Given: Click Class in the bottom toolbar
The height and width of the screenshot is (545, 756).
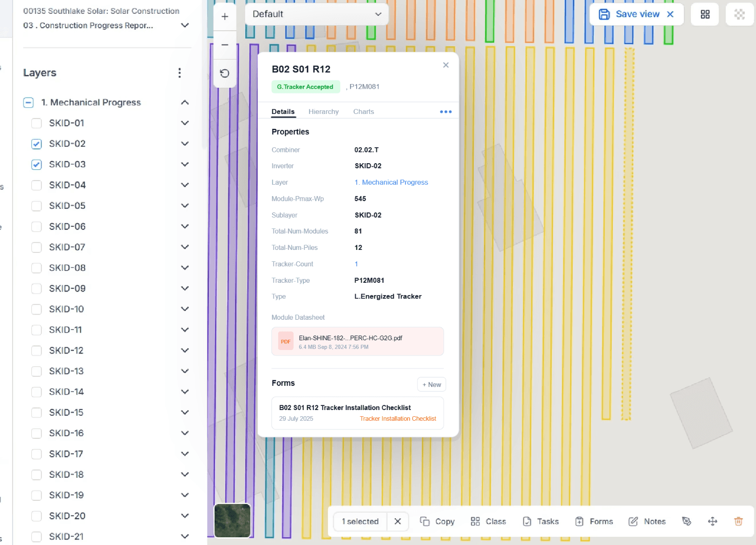Looking at the screenshot, I should pos(488,521).
